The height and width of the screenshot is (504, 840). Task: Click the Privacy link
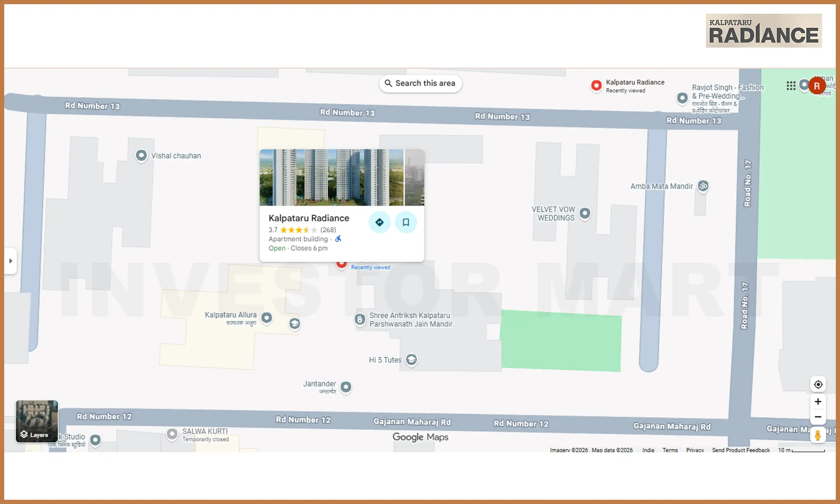point(695,450)
